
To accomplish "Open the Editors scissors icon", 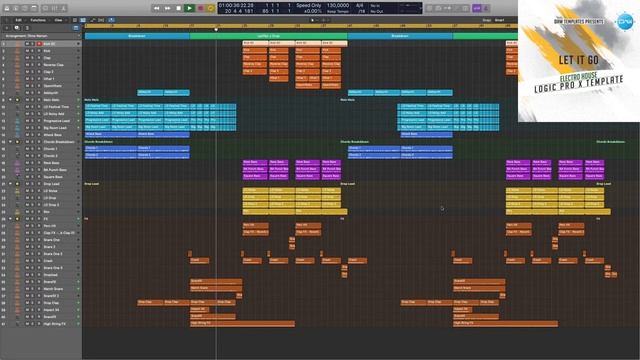I will 64,8.
